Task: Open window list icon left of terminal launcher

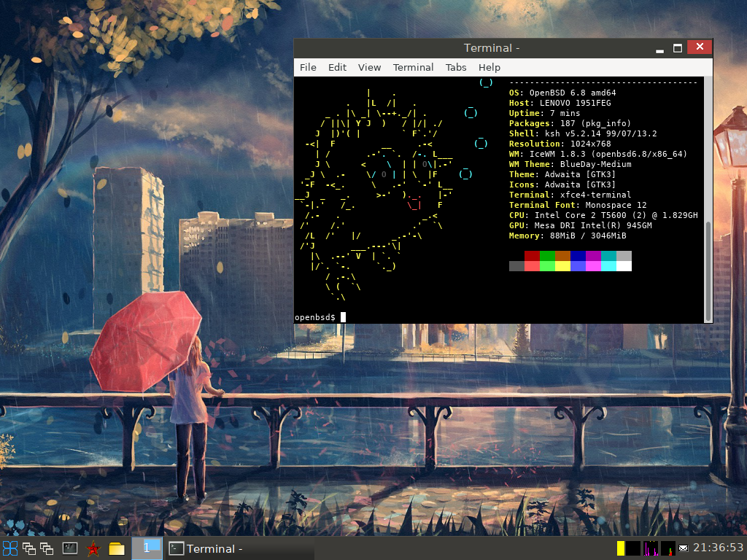Action: [47, 548]
